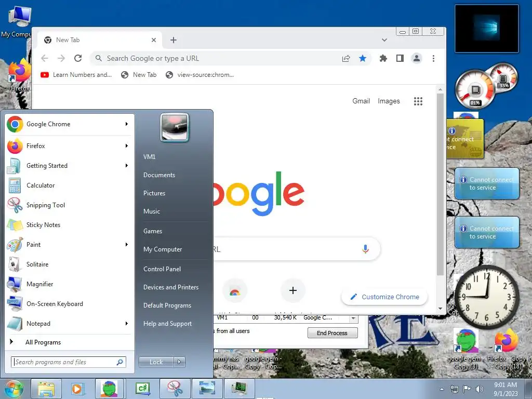
Task: Open My Computer from Start menu
Action: 163,249
